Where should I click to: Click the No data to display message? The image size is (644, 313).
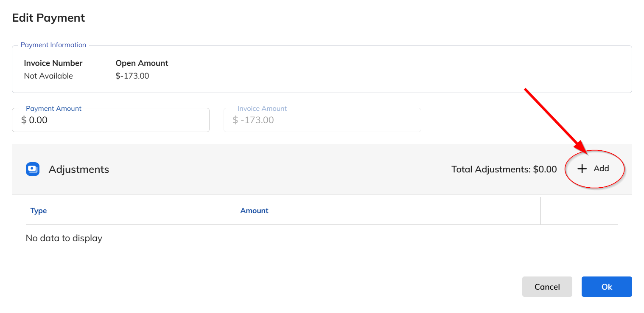coord(64,238)
